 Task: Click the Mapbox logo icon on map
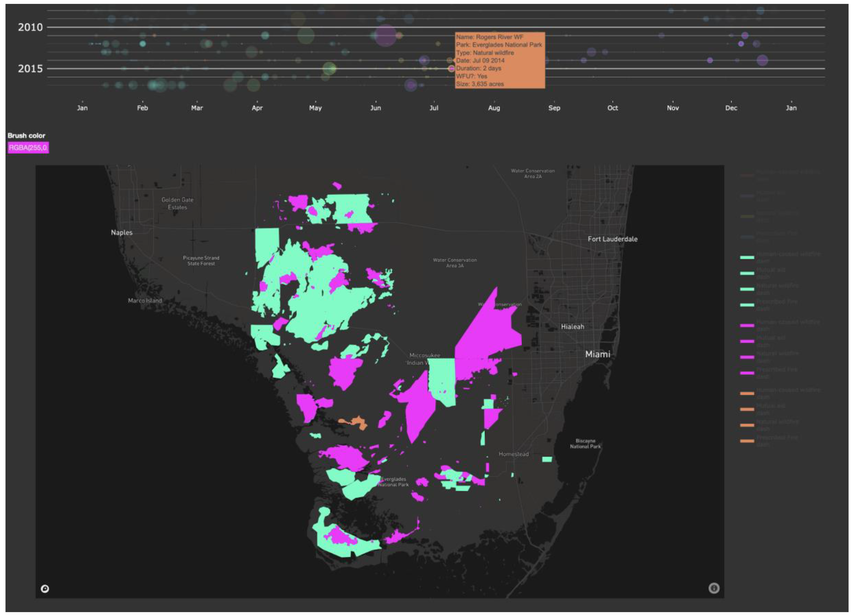click(x=45, y=589)
